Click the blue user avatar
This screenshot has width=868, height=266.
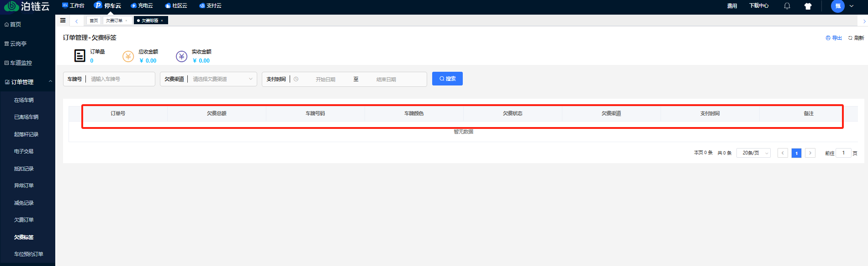tap(838, 6)
